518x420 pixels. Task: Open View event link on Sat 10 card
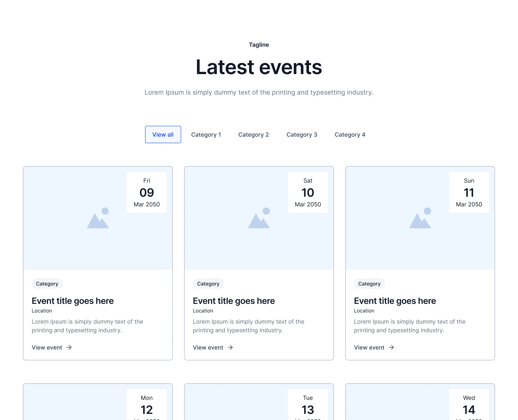point(213,347)
